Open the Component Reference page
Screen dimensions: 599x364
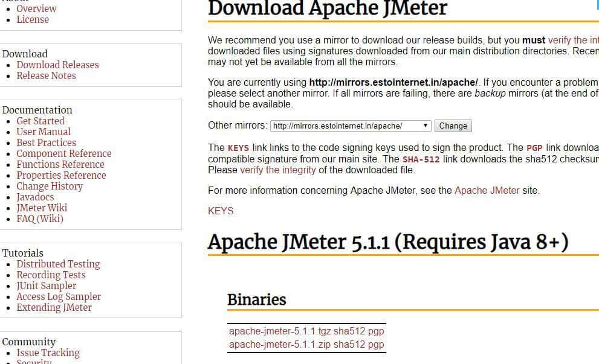point(64,153)
